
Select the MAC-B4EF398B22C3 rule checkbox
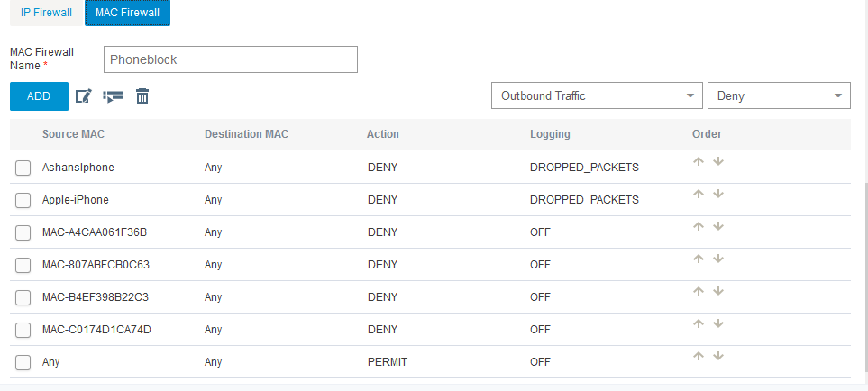point(23,297)
